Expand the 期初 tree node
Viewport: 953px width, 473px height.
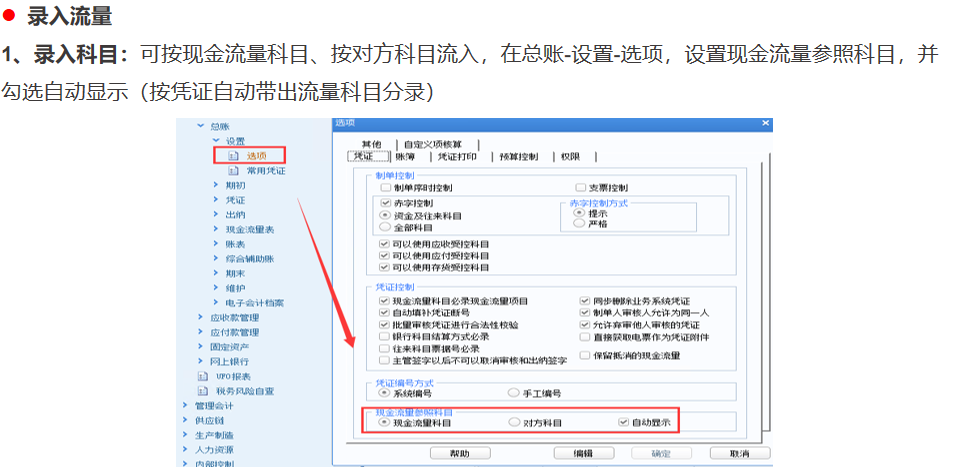pyautogui.click(x=216, y=185)
